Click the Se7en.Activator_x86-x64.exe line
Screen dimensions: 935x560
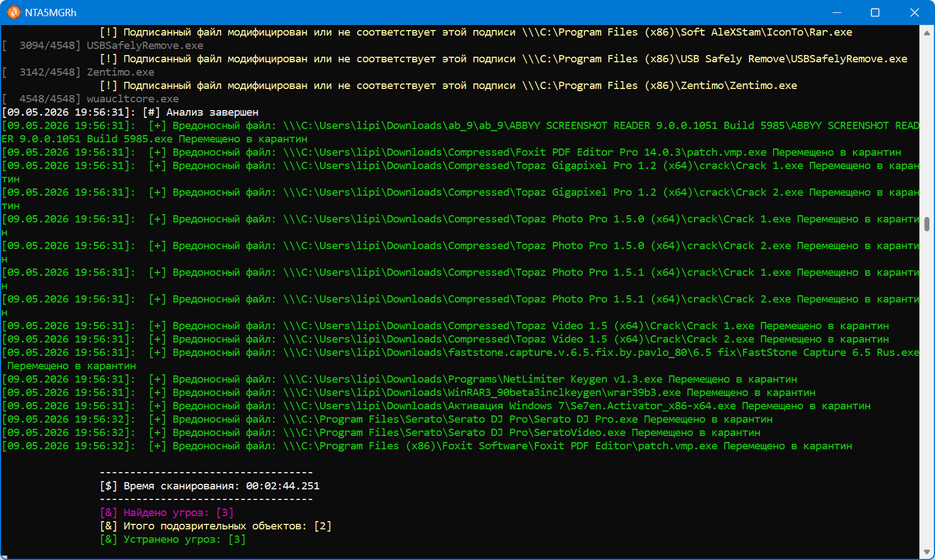pyautogui.click(x=436, y=406)
